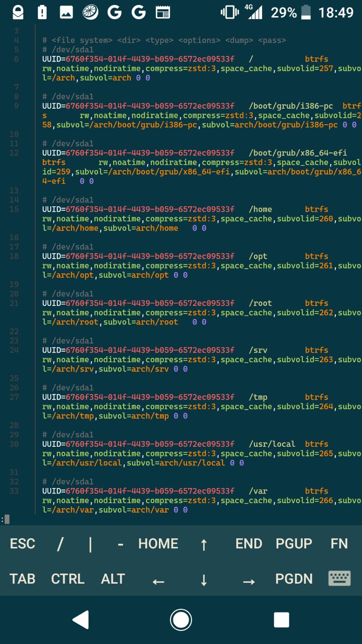
Task: Tap 'btrfs' type on the /var line
Action: coord(317,491)
